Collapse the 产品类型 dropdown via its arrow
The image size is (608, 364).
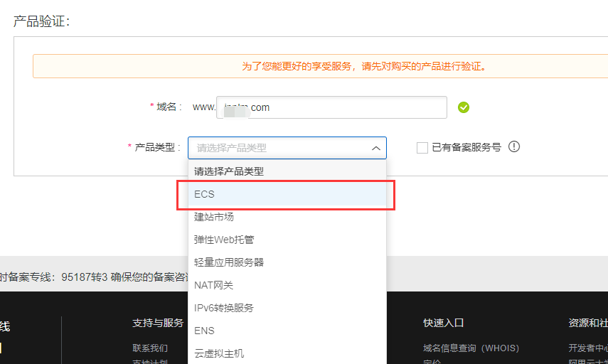(375, 148)
